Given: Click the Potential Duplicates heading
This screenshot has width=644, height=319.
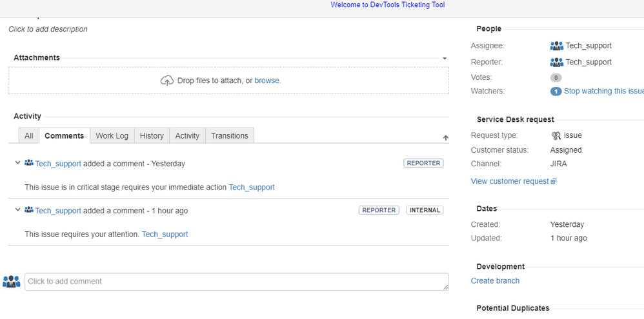Looking at the screenshot, I should 513,308.
